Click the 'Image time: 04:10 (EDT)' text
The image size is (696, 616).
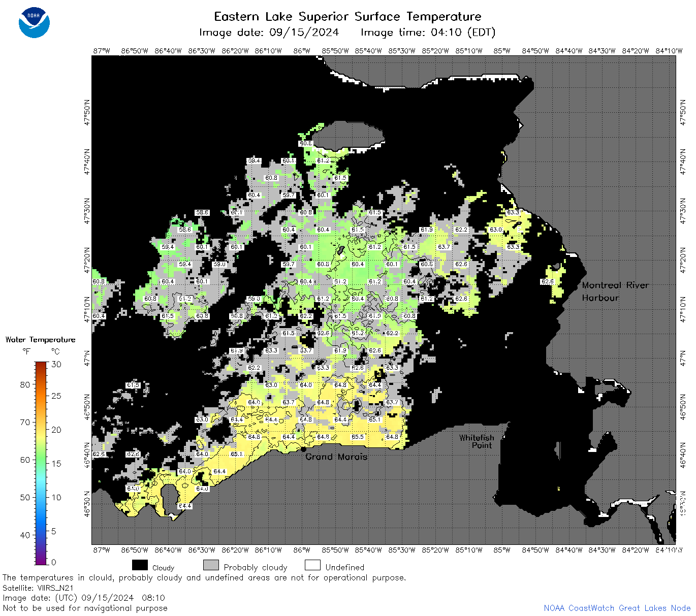(x=428, y=33)
